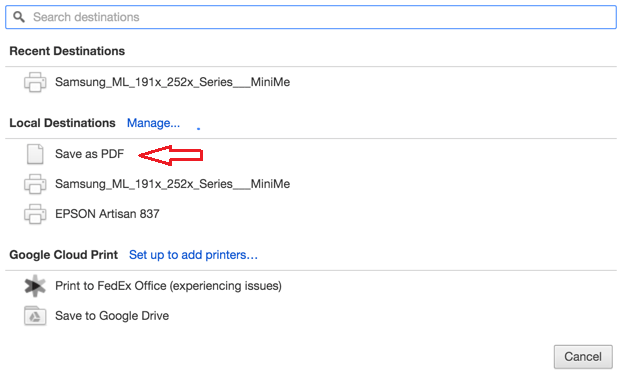Click the FedEx Office print icon

coord(35,286)
